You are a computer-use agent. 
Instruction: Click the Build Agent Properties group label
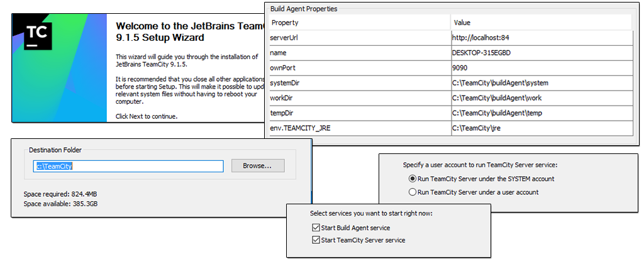(304, 9)
